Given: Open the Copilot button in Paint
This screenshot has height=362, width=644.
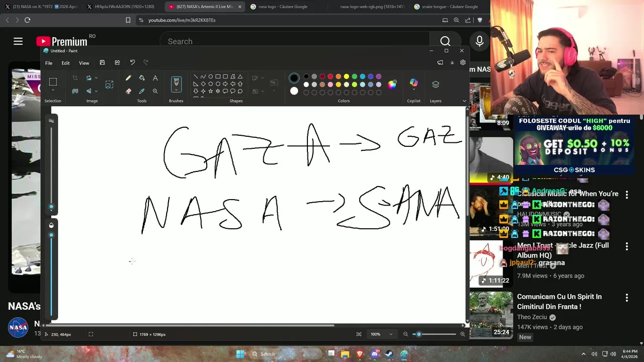Looking at the screenshot, I should pyautogui.click(x=414, y=83).
